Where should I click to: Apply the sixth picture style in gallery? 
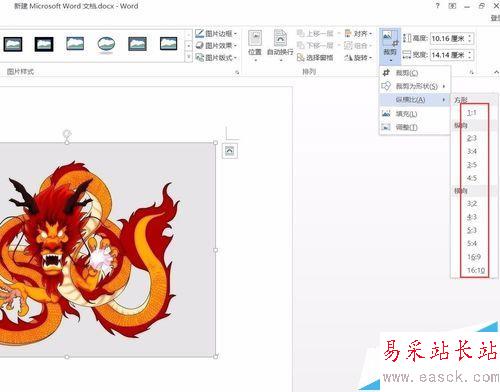pyautogui.click(x=169, y=44)
